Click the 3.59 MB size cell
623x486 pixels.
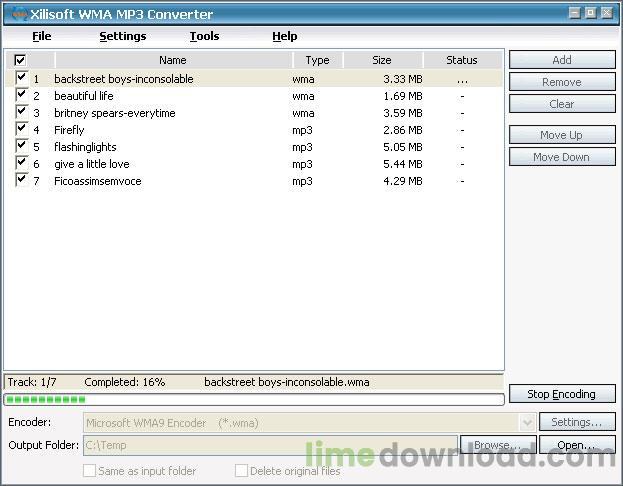[402, 113]
